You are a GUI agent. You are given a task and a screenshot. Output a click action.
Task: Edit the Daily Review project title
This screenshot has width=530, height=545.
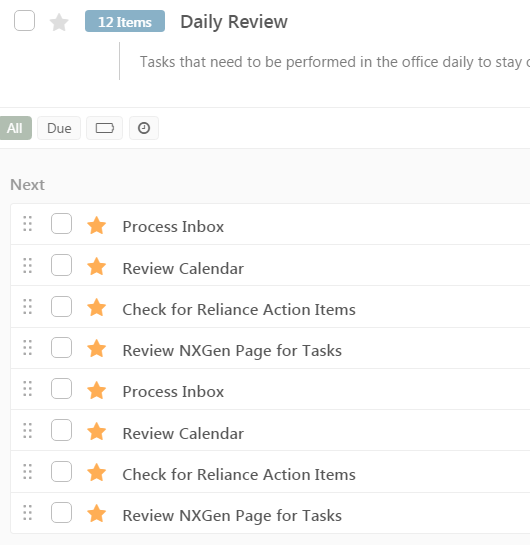pos(234,22)
